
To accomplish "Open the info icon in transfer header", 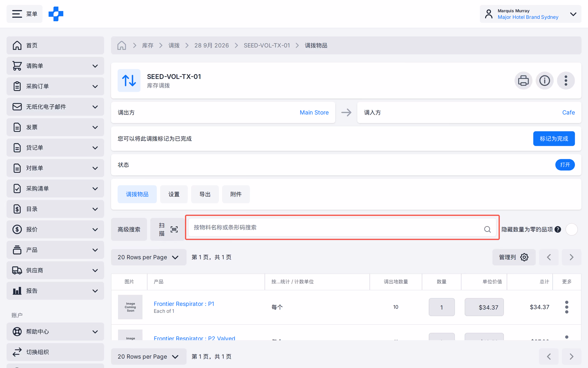I will (545, 81).
